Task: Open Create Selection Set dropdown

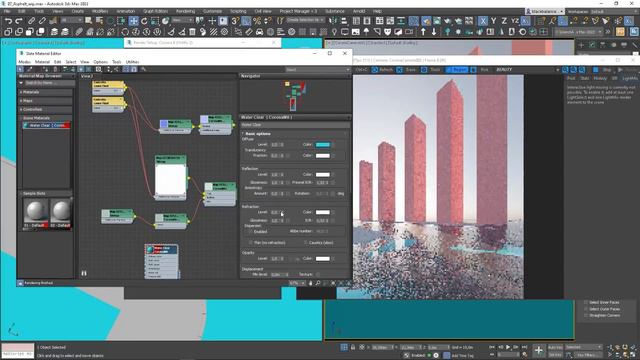Action: 305,20
